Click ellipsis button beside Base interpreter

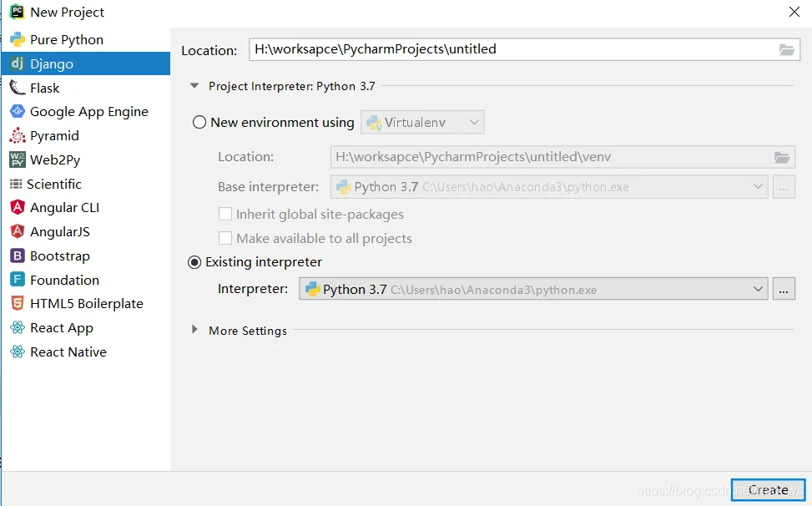click(784, 187)
